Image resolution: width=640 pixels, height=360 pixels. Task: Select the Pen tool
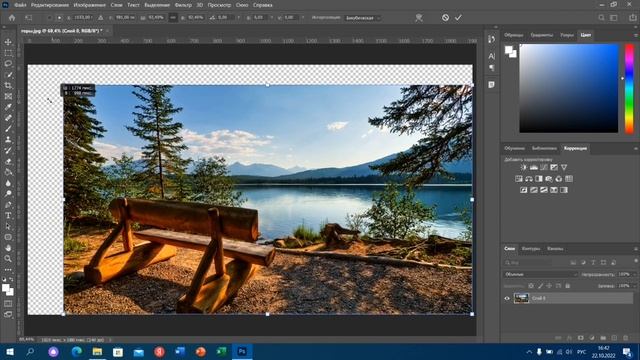[x=8, y=204]
